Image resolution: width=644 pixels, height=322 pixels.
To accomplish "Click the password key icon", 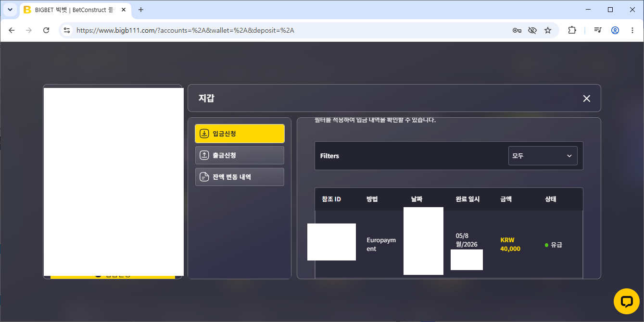I will coord(517,30).
